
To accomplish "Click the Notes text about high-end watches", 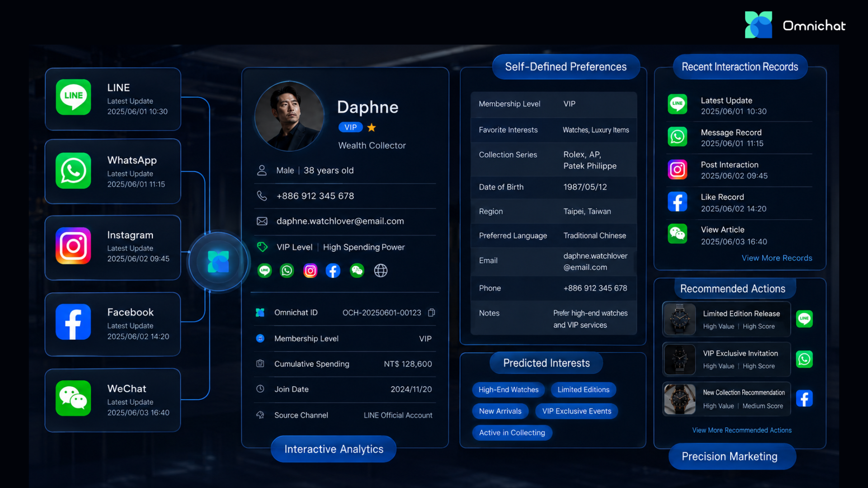I will point(590,319).
